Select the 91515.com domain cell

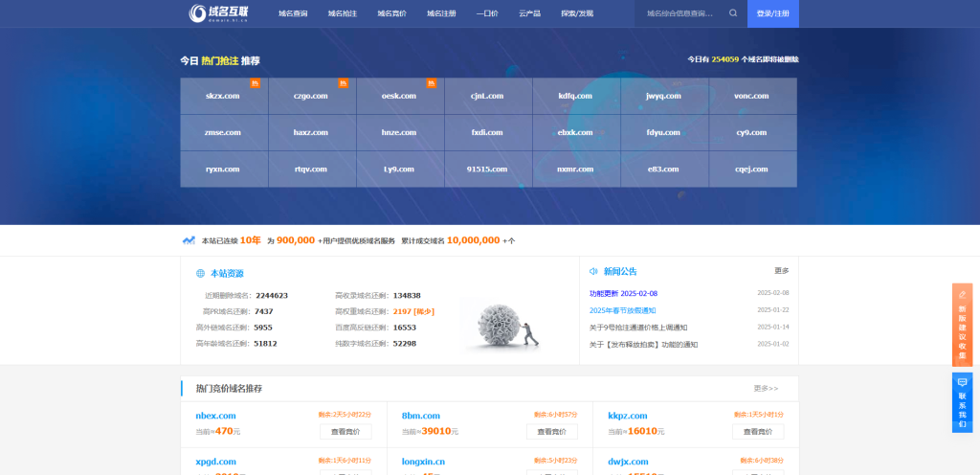(x=489, y=169)
